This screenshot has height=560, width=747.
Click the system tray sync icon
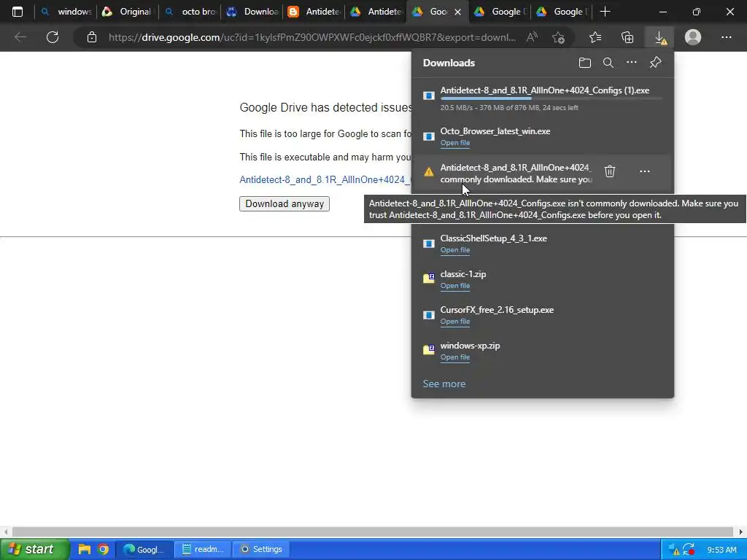pyautogui.click(x=688, y=550)
